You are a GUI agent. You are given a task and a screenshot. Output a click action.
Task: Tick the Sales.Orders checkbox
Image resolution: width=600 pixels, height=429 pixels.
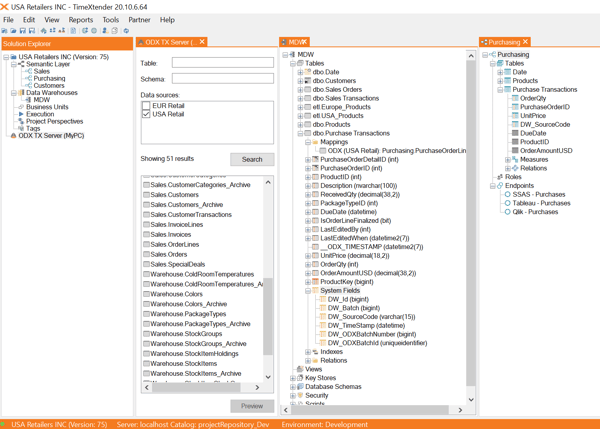pyautogui.click(x=146, y=254)
